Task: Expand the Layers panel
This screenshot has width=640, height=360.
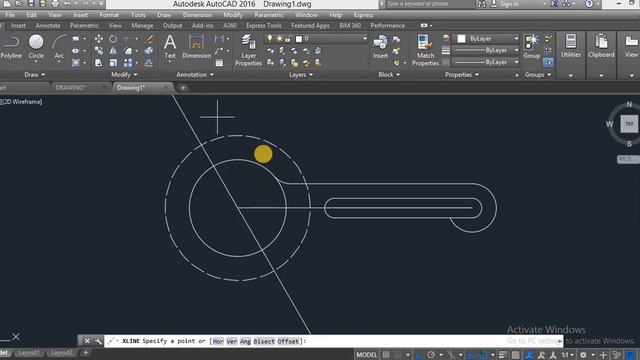Action: (301, 75)
